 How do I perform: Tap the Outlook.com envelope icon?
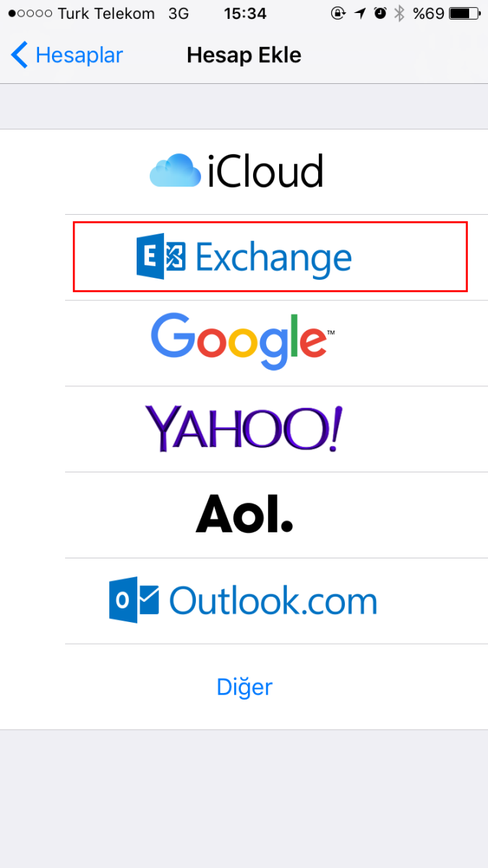[134, 600]
